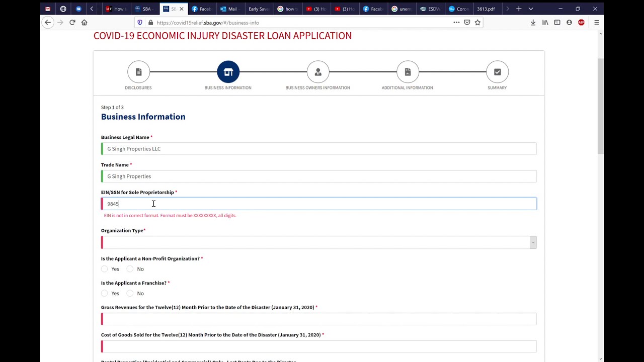Viewport: 644px width, 362px height.
Task: Select the Business Information step icon
Action: point(228,72)
